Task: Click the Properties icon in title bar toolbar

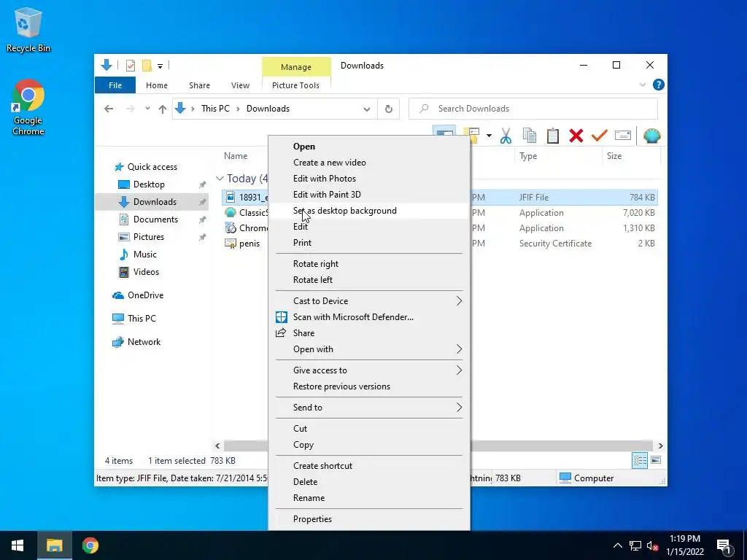Action: click(x=130, y=66)
